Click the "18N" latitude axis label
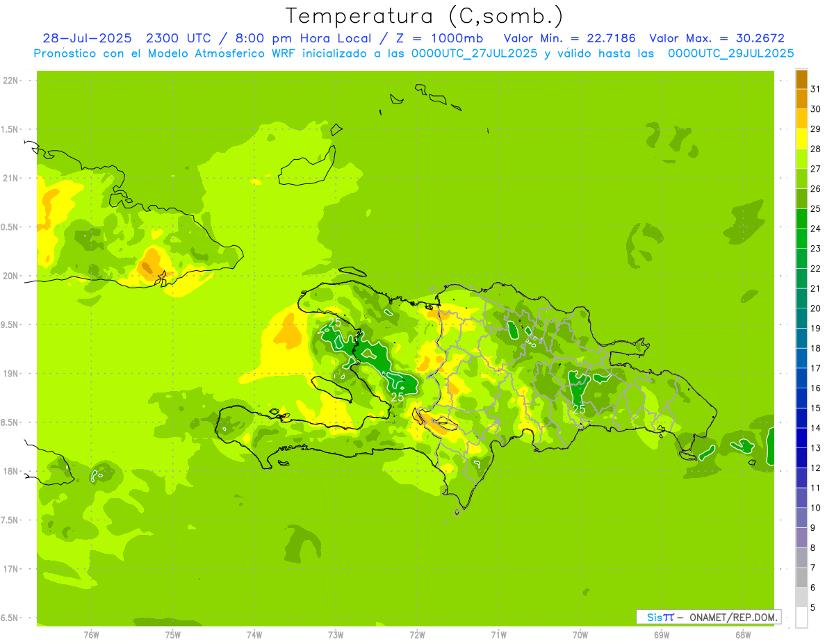The height and width of the screenshot is (644, 834). tap(11, 471)
